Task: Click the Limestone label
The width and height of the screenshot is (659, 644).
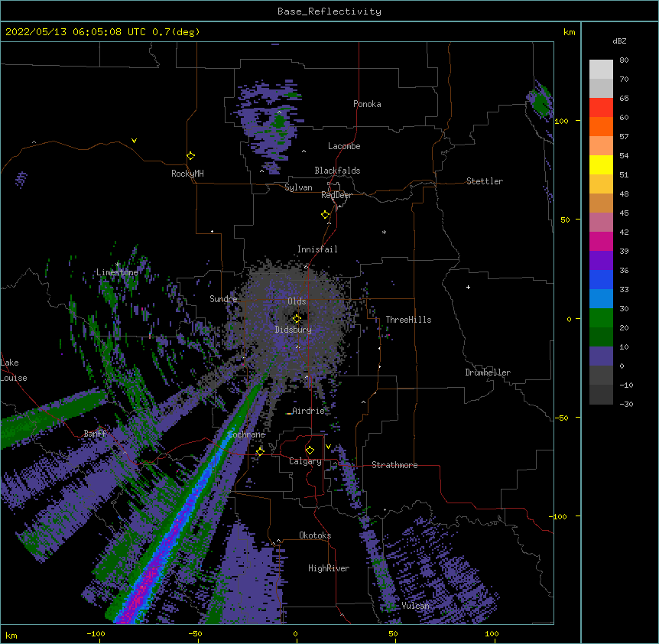Action: click(117, 272)
